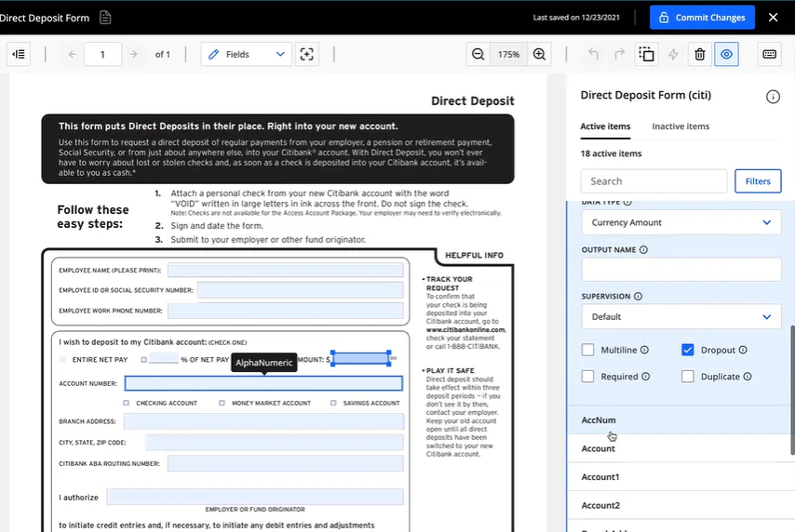Zoom out with the minus magnifier

tap(478, 54)
